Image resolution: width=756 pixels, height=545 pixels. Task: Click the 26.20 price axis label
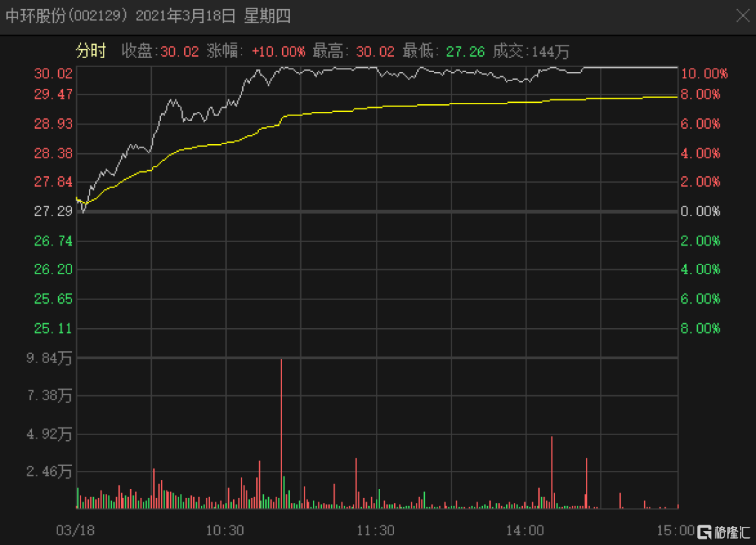point(53,269)
